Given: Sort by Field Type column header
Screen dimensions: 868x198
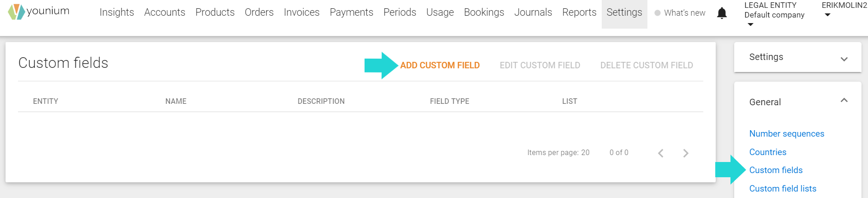Looking at the screenshot, I should point(449,102).
